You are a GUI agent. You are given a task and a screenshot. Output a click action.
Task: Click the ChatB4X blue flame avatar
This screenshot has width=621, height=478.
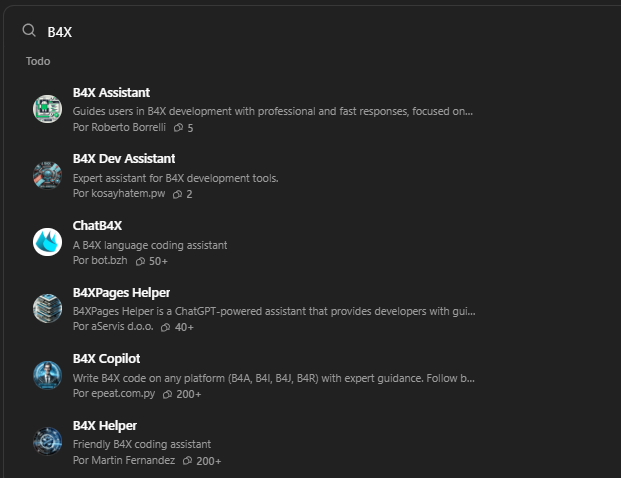coord(47,242)
